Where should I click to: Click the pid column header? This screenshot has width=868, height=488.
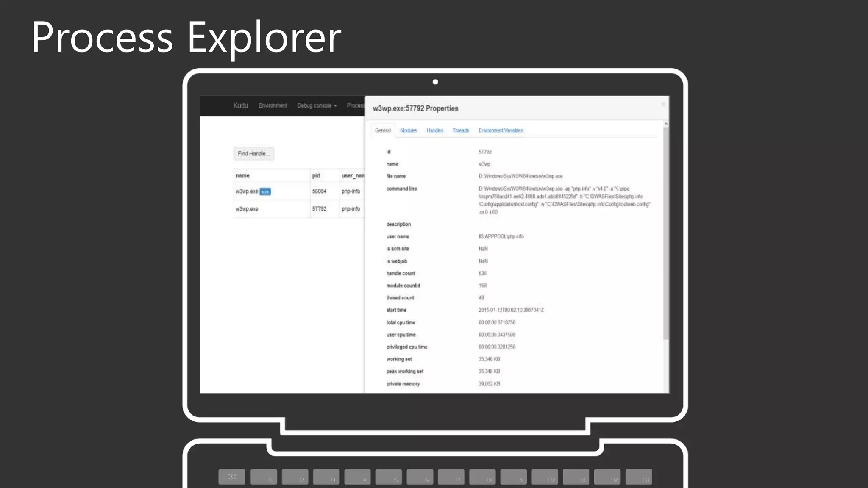point(316,175)
